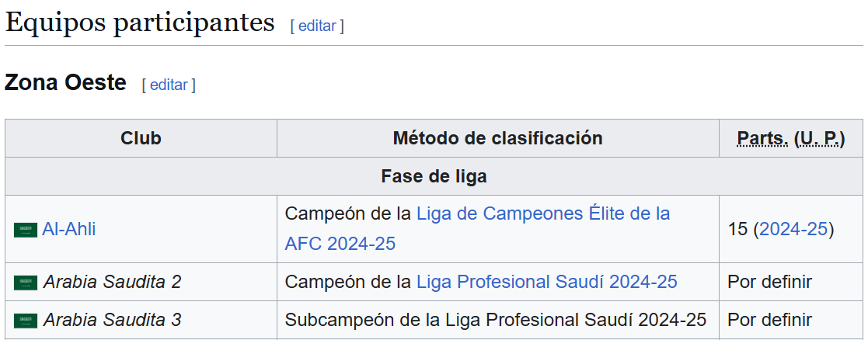The height and width of the screenshot is (340, 868).
Task: Click the Fase de liga subheader row
Action: 434,176
